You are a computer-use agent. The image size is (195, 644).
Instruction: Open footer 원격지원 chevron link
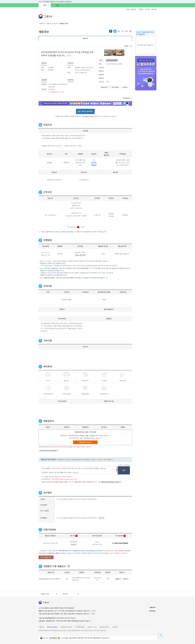coord(153,611)
